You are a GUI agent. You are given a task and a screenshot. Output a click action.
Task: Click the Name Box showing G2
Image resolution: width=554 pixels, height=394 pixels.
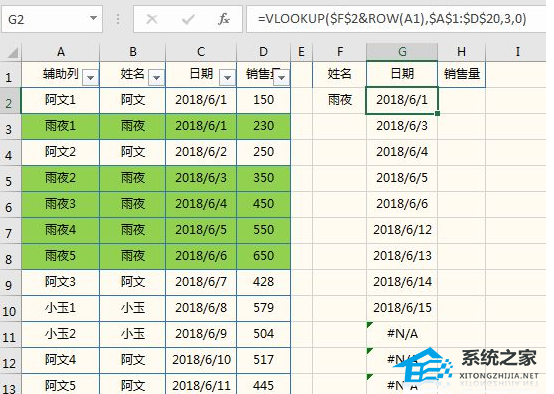coord(45,19)
